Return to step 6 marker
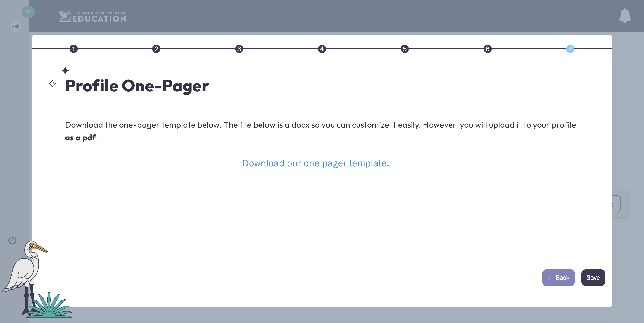The height and width of the screenshot is (323, 644). (x=487, y=49)
